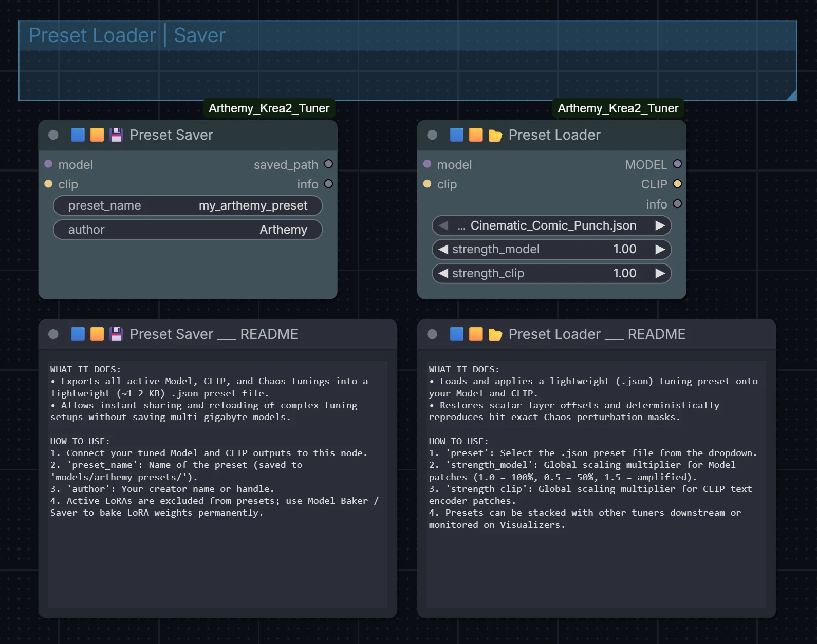Decrease strength_model with its left arrow

click(x=443, y=249)
